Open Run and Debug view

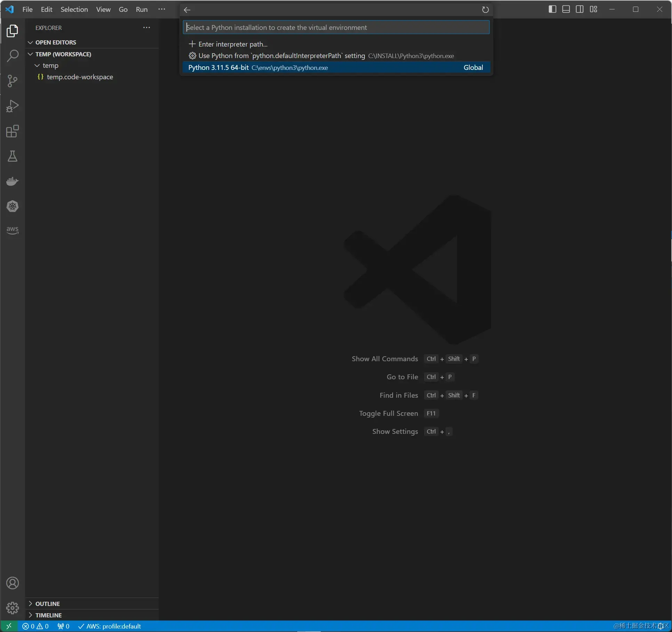coord(13,106)
